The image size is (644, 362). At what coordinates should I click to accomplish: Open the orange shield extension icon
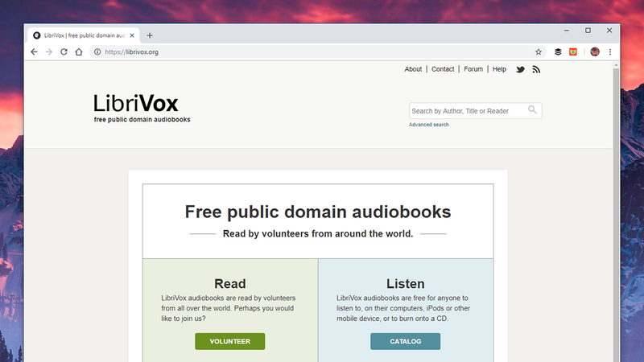tap(573, 51)
